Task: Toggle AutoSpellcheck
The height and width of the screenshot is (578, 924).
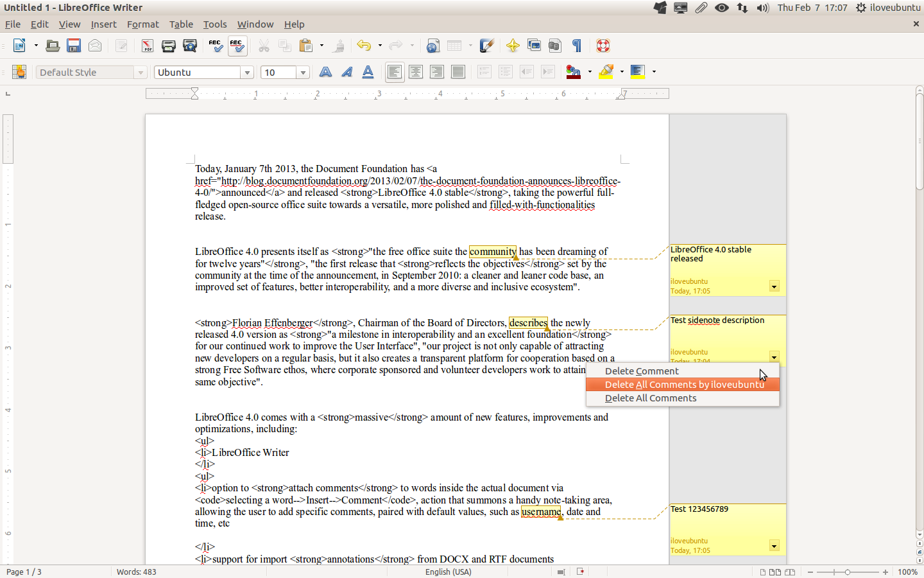Action: (x=237, y=46)
